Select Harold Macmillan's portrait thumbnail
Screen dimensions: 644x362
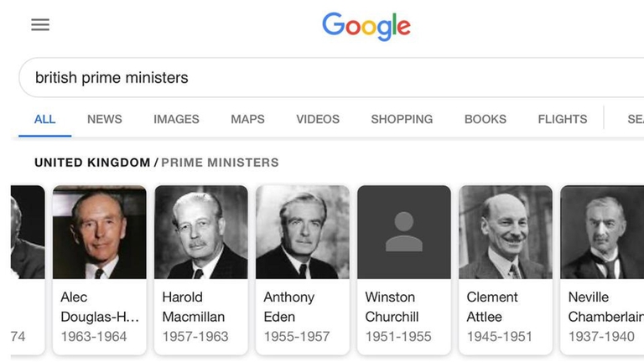(201, 232)
